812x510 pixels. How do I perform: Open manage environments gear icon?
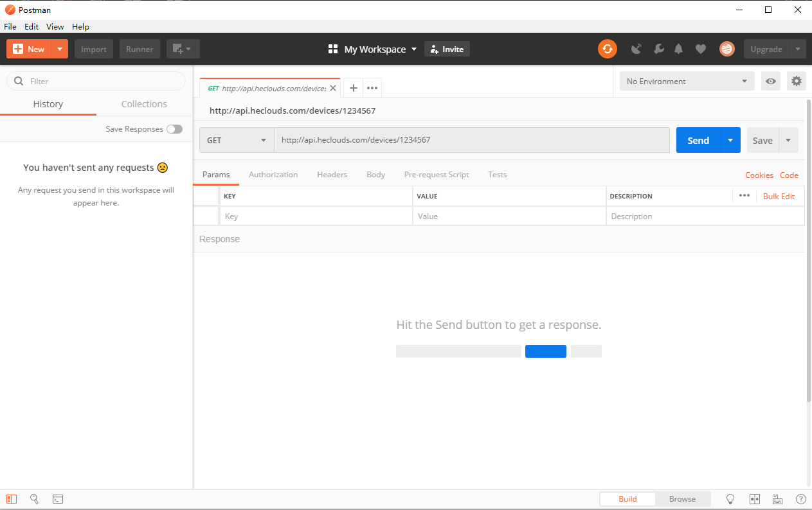tap(797, 81)
